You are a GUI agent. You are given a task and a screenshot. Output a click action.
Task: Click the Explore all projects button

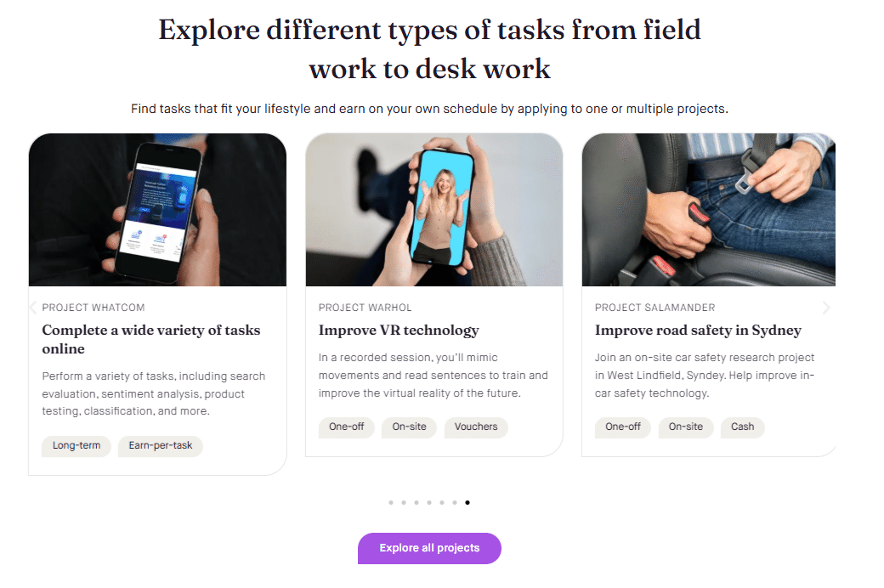coord(429,548)
